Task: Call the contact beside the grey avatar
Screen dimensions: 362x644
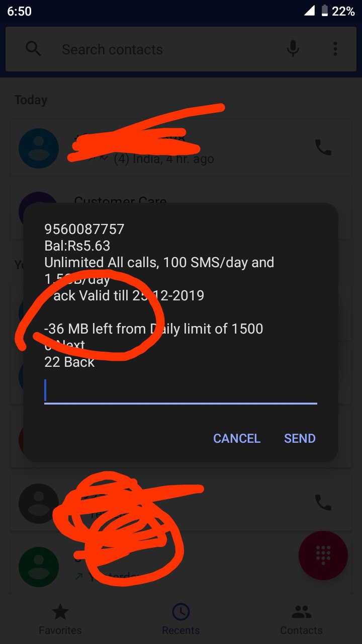Action: [x=323, y=503]
